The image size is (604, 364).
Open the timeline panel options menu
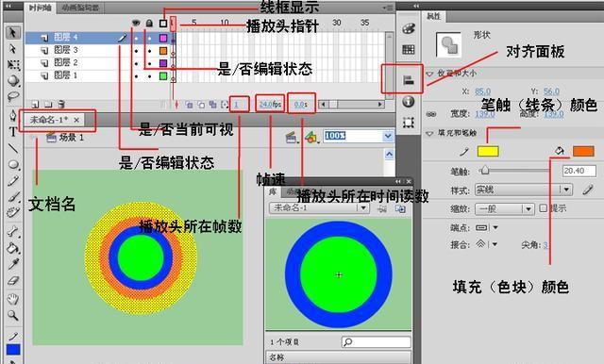coord(388,8)
